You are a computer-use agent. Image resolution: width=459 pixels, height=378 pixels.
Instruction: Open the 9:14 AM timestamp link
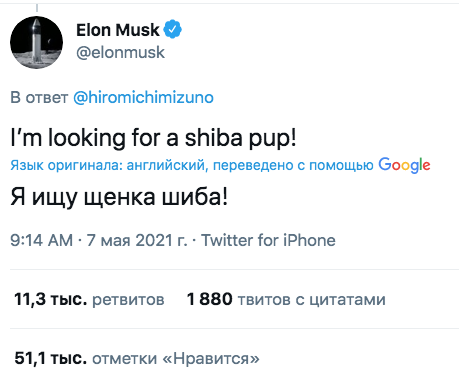pos(41,240)
